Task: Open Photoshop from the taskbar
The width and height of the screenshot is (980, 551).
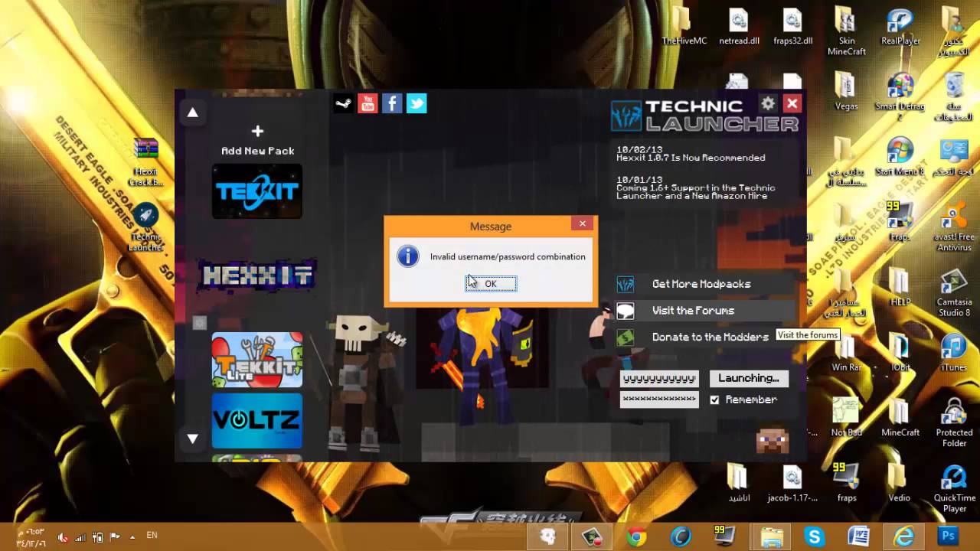Action: point(947,536)
